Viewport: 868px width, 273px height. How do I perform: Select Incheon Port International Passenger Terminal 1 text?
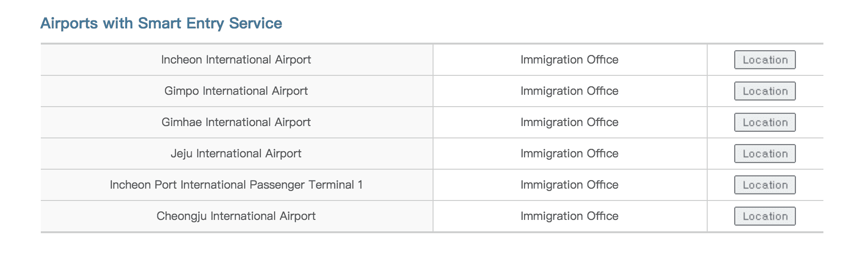click(x=236, y=185)
